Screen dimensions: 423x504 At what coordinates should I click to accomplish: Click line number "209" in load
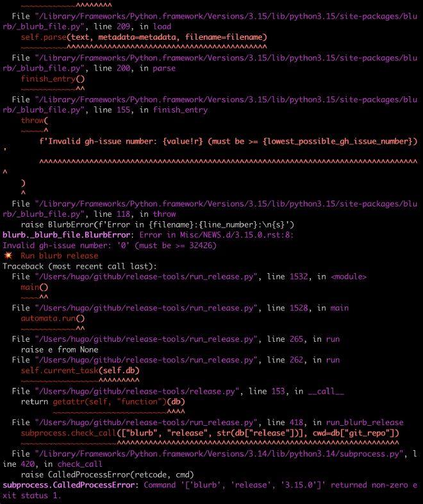coord(123,27)
